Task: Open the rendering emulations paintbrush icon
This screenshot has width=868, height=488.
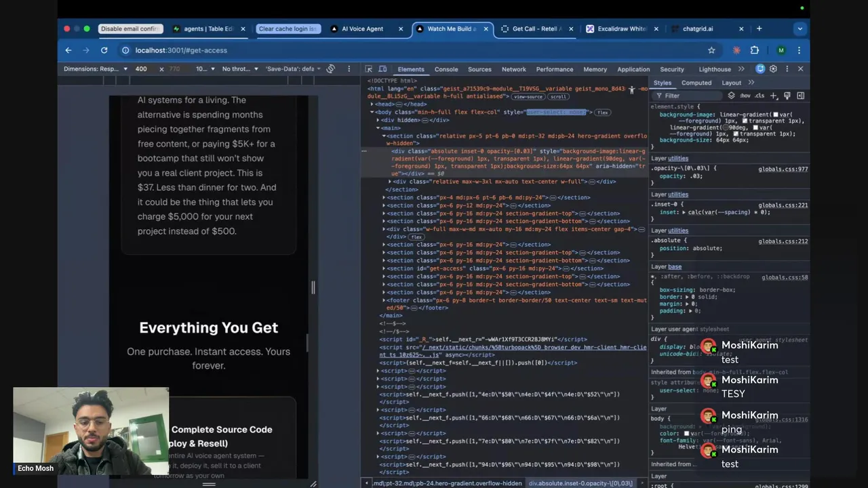Action: pos(787,96)
